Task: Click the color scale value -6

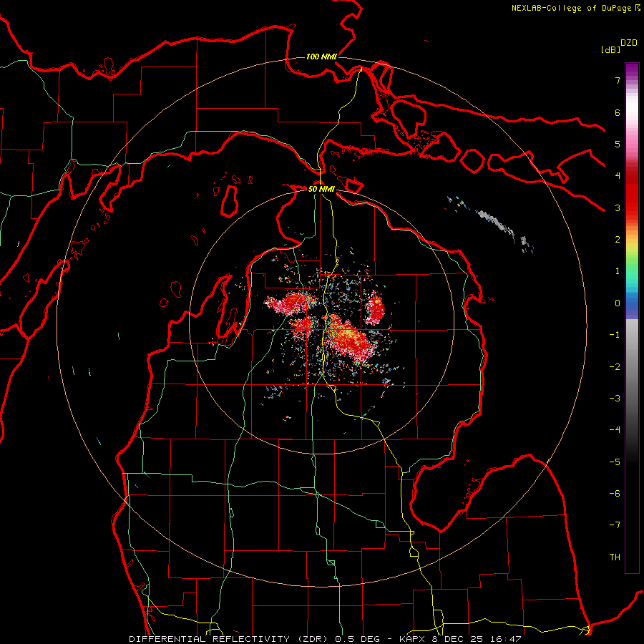Action: [x=615, y=494]
